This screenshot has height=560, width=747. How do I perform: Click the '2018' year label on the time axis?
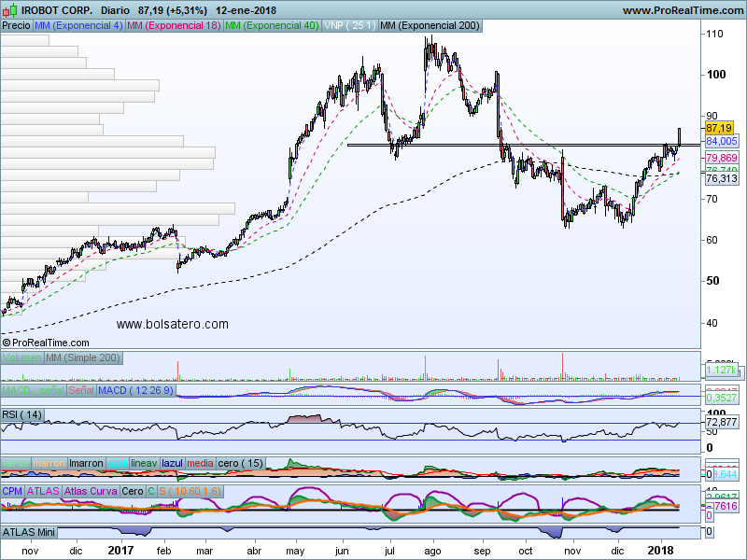pyautogui.click(x=660, y=551)
